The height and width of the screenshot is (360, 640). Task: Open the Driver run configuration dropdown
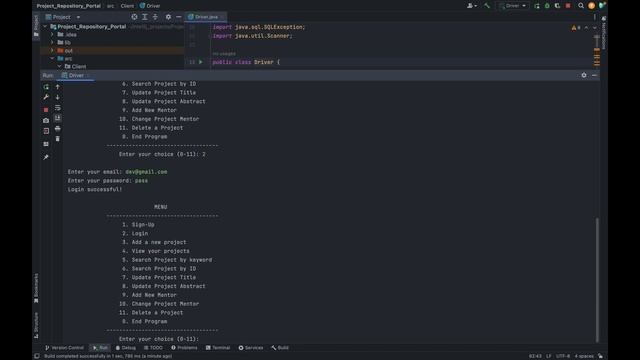[x=513, y=6]
